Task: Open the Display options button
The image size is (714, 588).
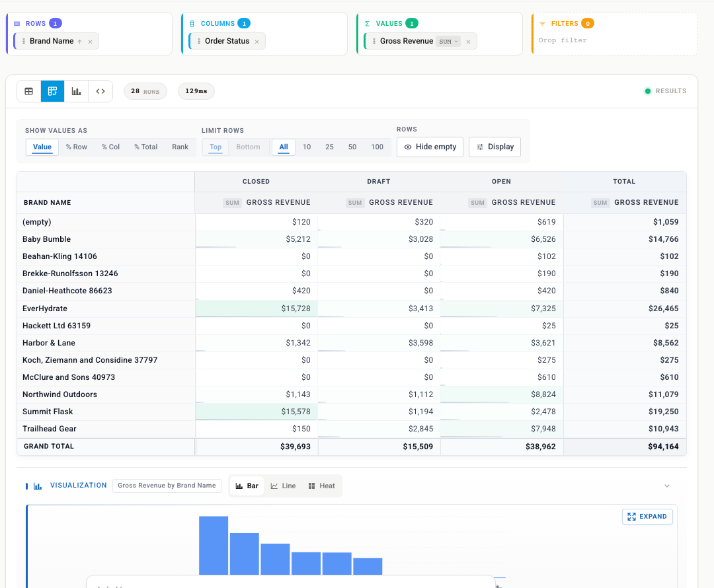Action: tap(495, 147)
